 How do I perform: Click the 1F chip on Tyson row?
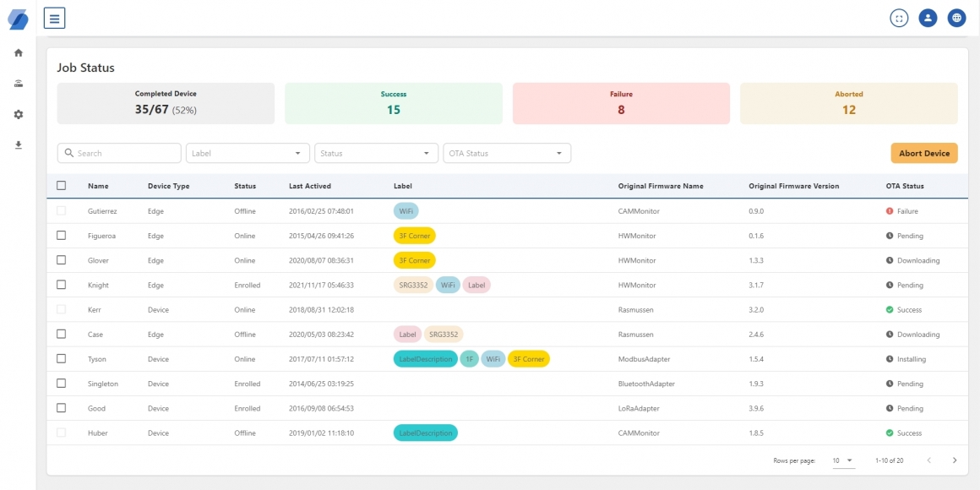470,359
